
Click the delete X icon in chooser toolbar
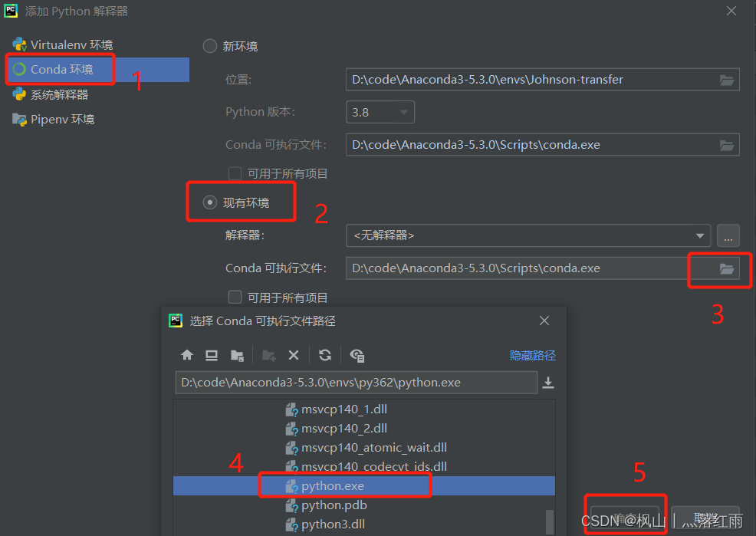point(293,356)
